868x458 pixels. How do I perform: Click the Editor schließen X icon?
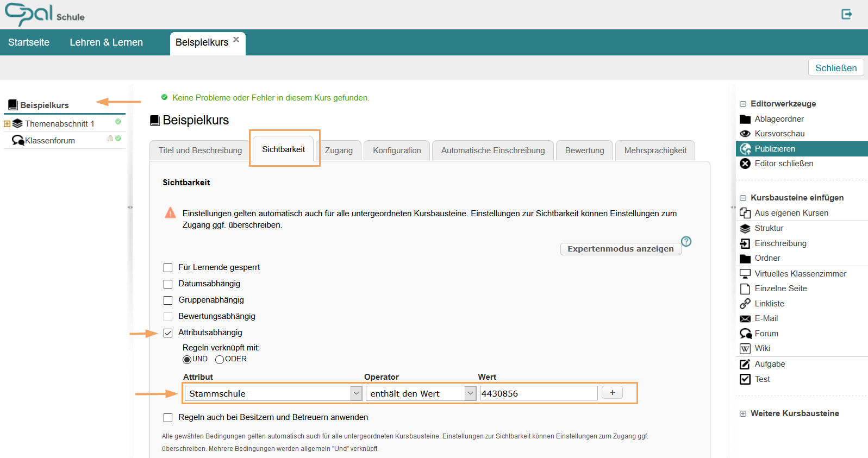click(745, 164)
